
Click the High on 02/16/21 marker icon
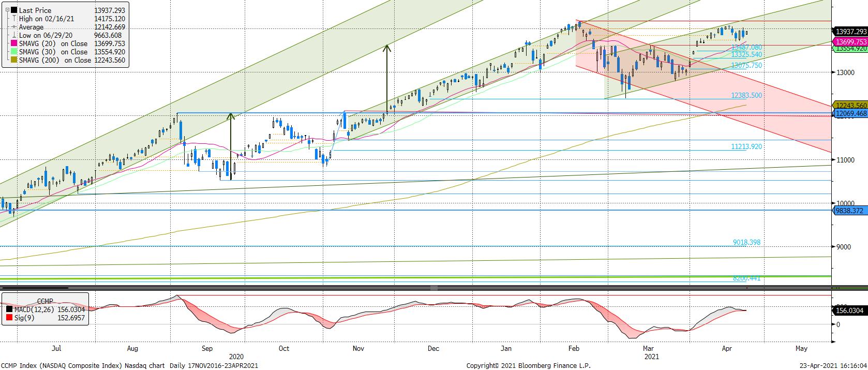[14, 19]
